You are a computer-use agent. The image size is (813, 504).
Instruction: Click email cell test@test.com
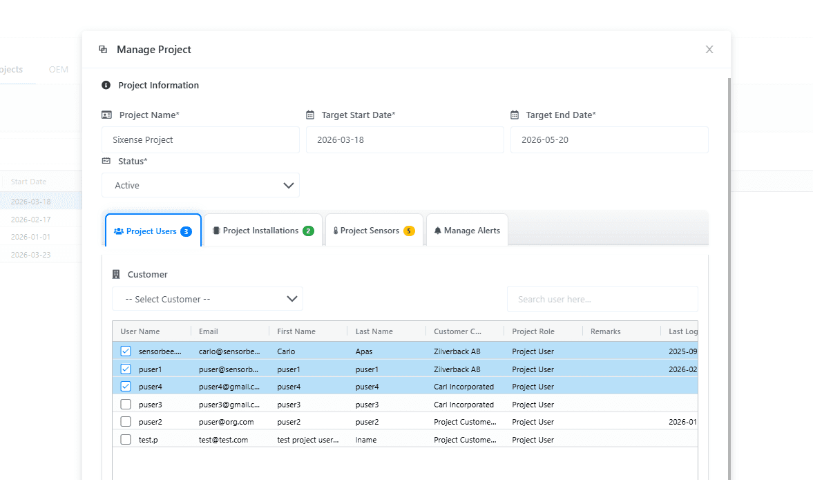point(223,440)
